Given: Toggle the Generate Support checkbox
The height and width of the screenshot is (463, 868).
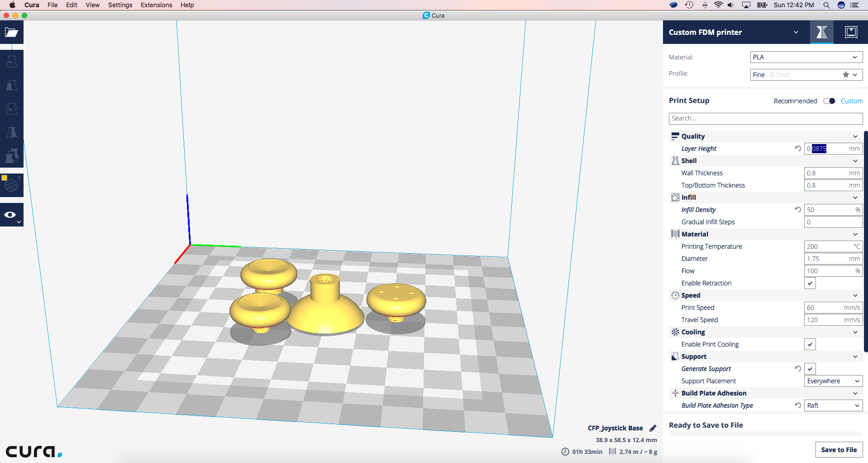Looking at the screenshot, I should pos(810,369).
